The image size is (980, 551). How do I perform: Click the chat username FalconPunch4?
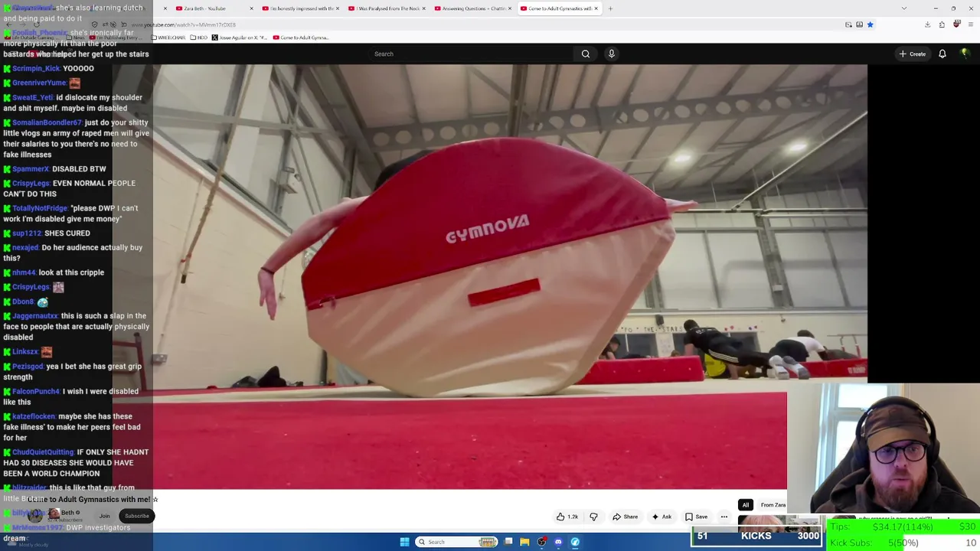click(x=36, y=391)
